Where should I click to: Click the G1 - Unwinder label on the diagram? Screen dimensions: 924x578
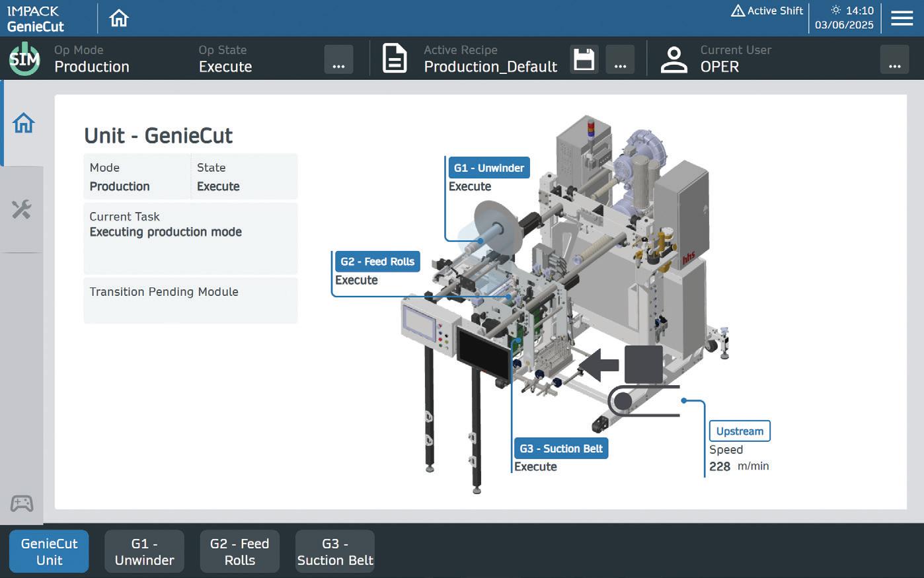click(x=489, y=168)
